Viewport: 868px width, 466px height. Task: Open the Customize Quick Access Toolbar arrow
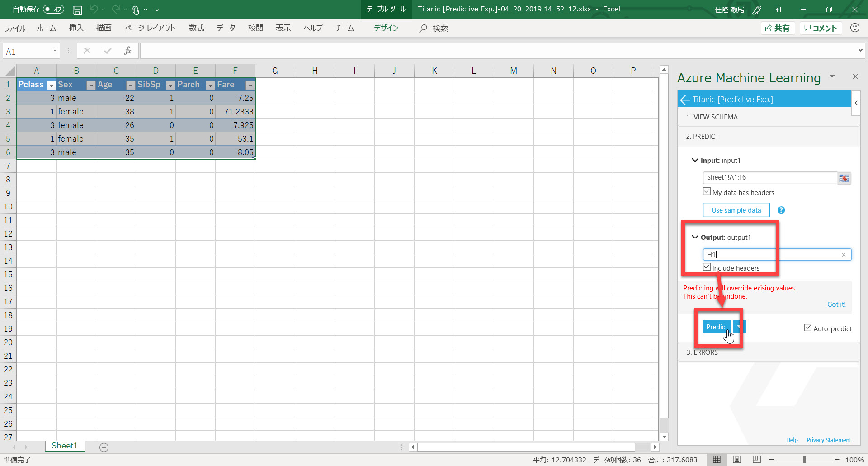[x=157, y=9]
